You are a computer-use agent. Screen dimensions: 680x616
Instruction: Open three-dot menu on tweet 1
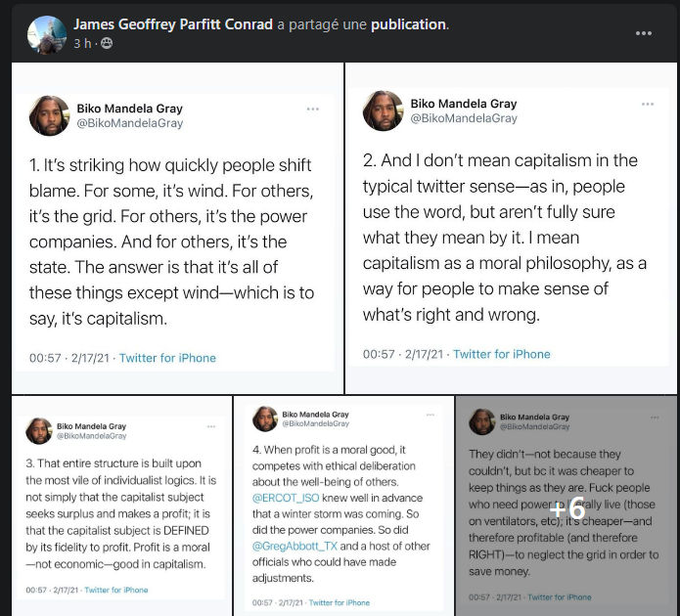coord(312,109)
